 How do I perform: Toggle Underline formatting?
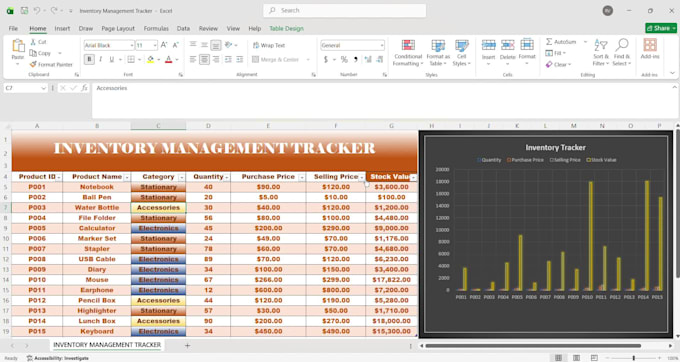tap(111, 59)
